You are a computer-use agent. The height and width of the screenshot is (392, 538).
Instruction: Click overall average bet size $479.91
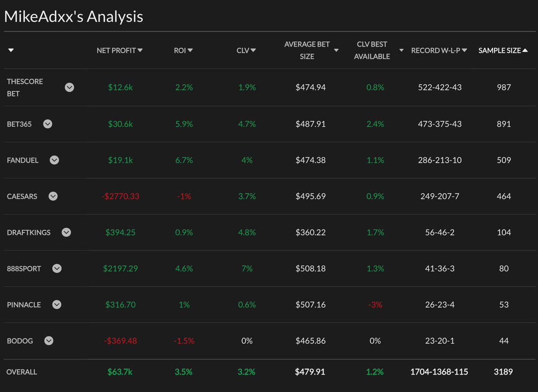coord(310,372)
